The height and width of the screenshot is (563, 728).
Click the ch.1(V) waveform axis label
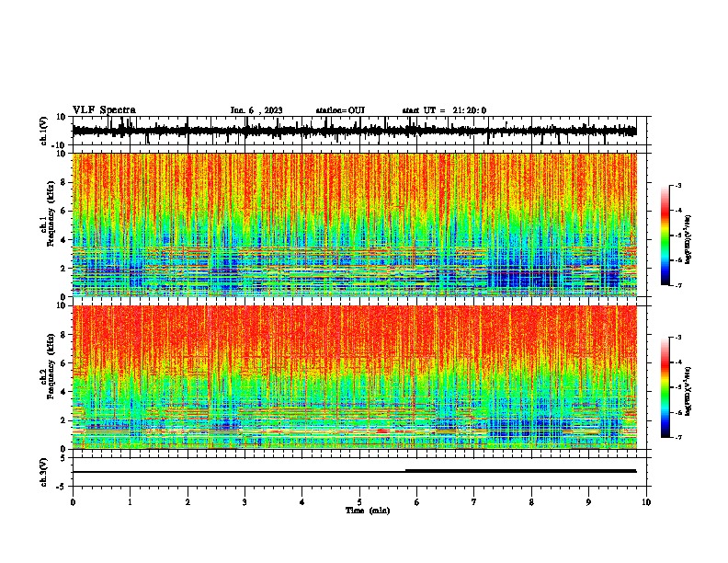point(44,131)
